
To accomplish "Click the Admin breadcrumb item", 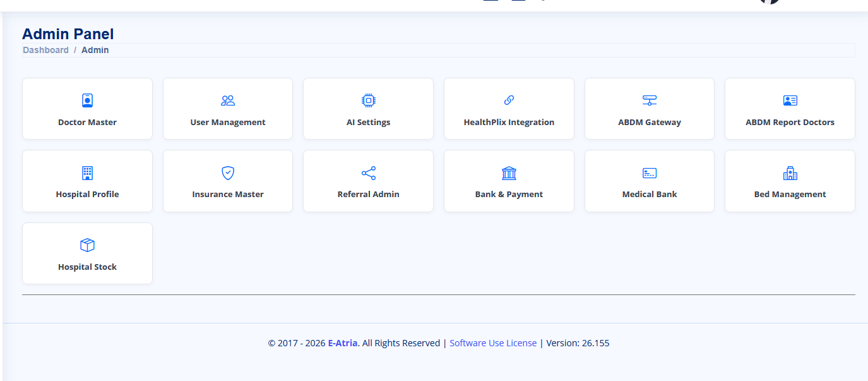I will point(95,50).
